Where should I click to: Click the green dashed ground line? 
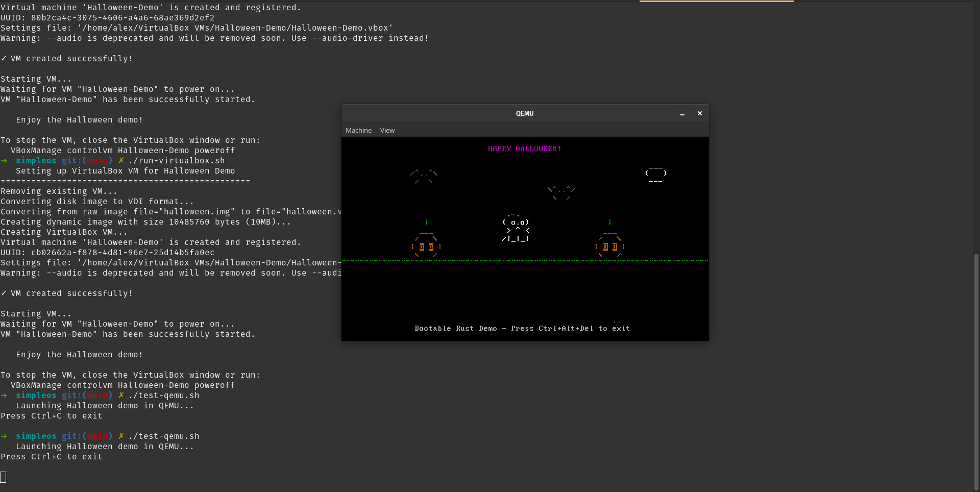[524, 261]
